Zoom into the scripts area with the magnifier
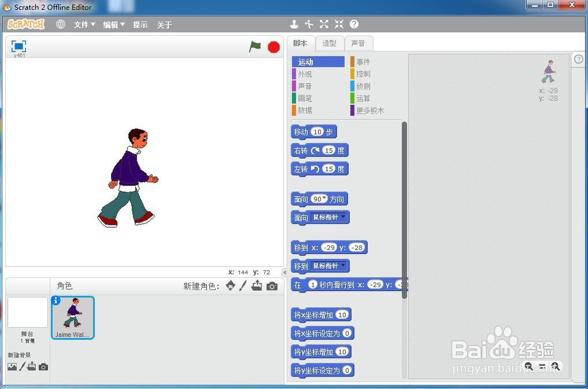 coord(556,366)
